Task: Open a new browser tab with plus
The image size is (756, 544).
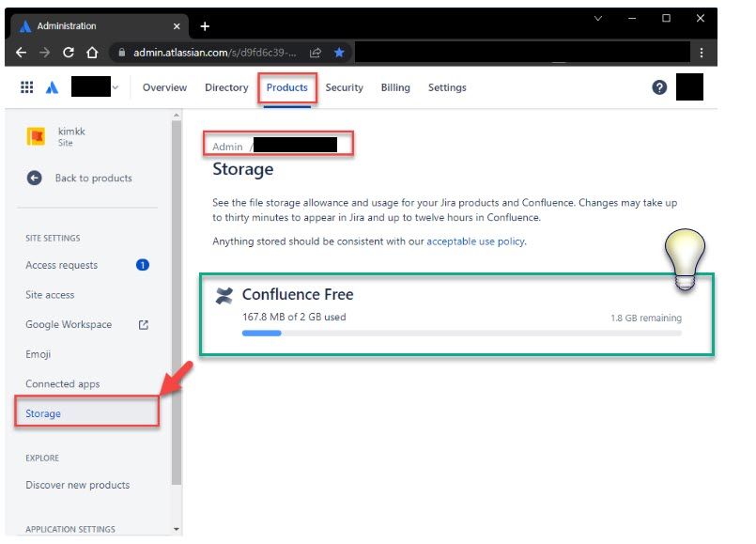Action: [205, 26]
